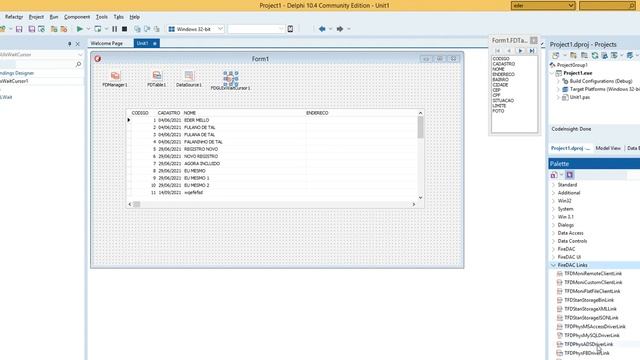Click the palette filter icon
The height and width of the screenshot is (360, 640).
(569, 175)
